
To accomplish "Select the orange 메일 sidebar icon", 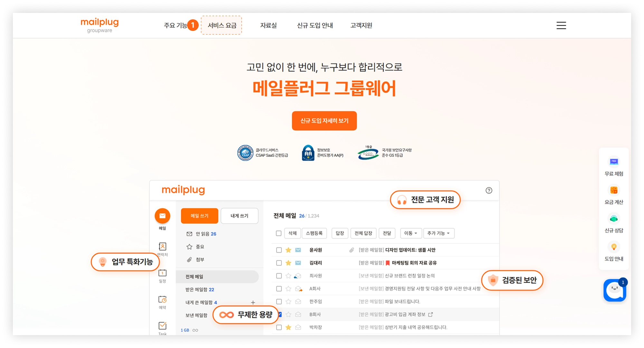I will point(162,216).
